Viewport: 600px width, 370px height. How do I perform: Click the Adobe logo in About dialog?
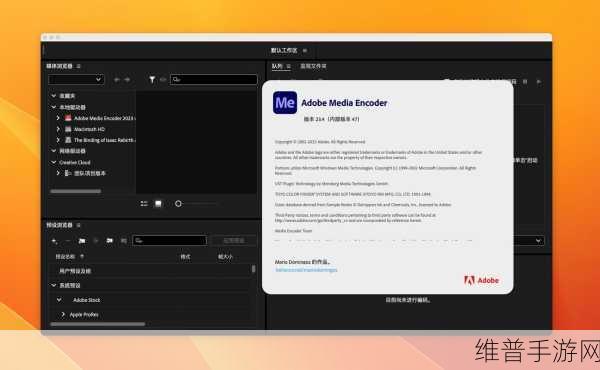481,280
